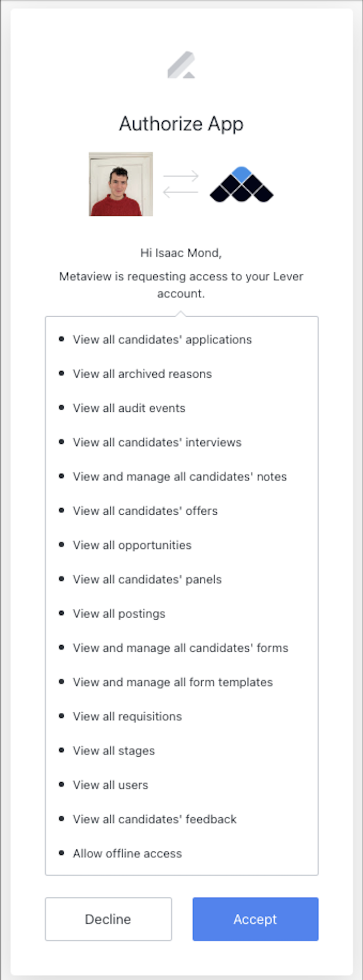
Task: Click 'View all requisitions' in the permissions list
Action: point(127,716)
